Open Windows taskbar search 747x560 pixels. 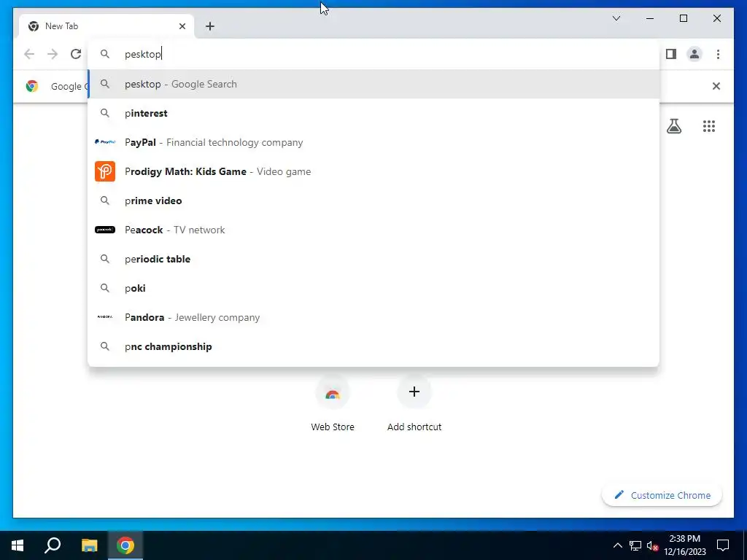point(53,545)
